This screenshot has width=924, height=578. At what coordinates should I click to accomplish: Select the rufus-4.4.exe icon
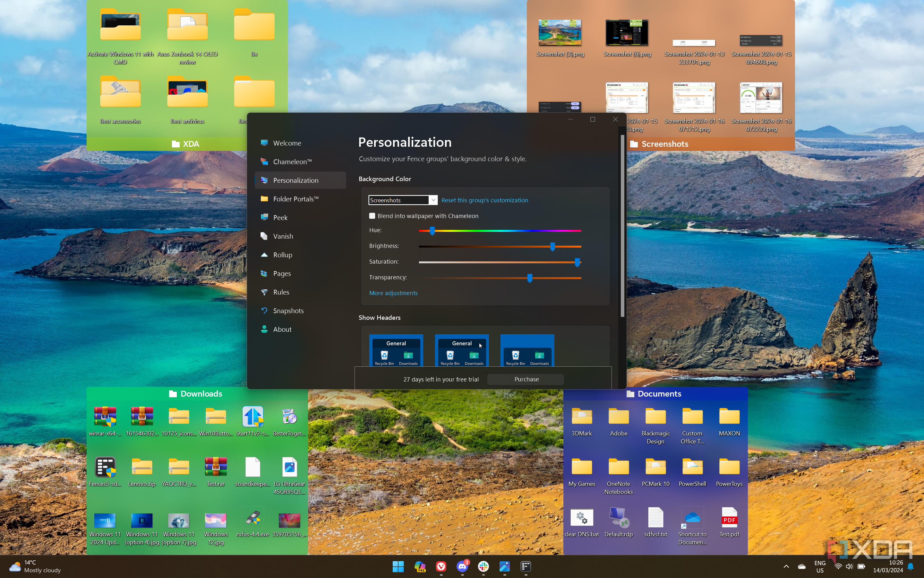tap(252, 522)
